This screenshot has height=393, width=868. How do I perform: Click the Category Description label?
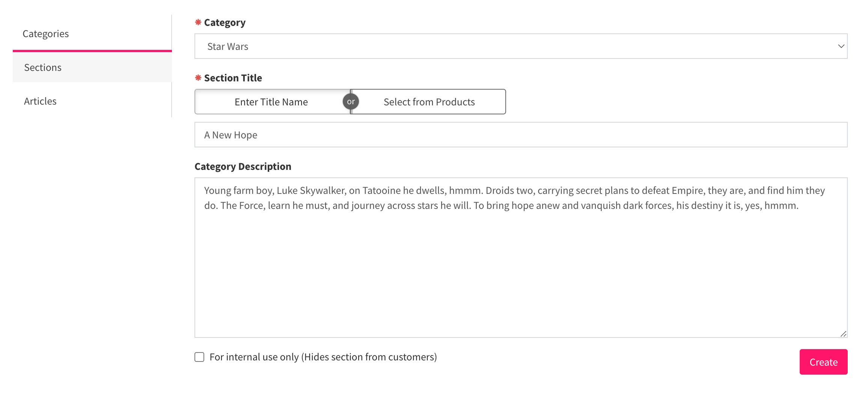click(x=243, y=166)
